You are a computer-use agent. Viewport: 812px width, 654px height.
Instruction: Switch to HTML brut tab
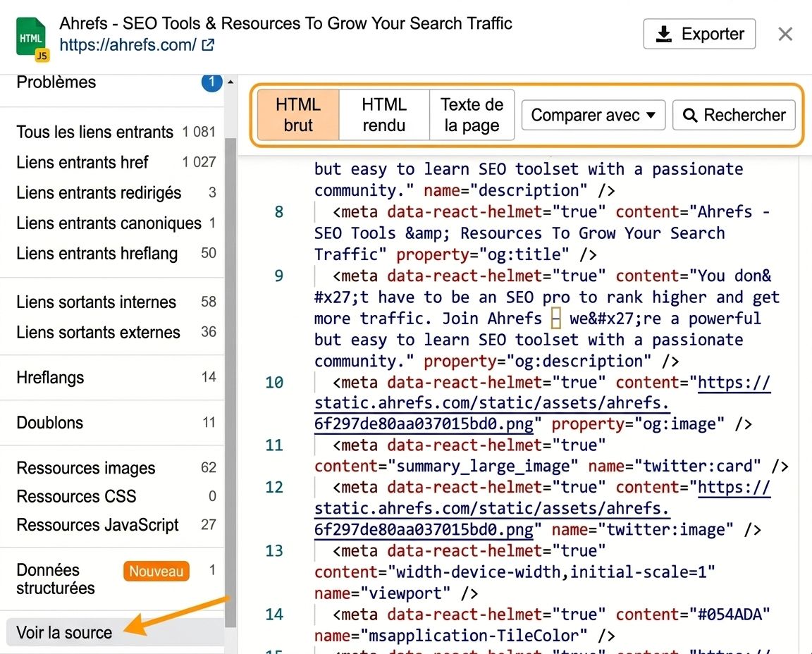click(297, 114)
